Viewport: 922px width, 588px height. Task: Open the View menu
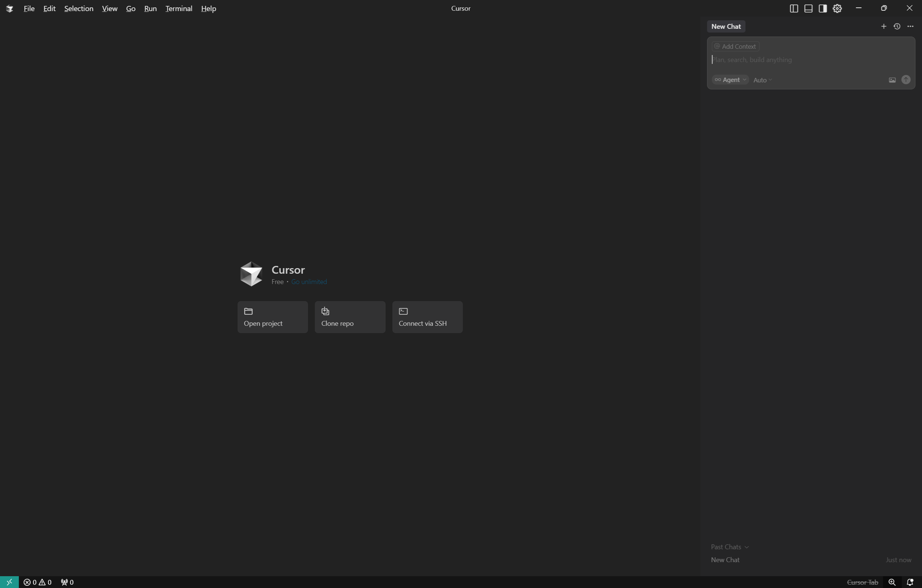pos(109,8)
